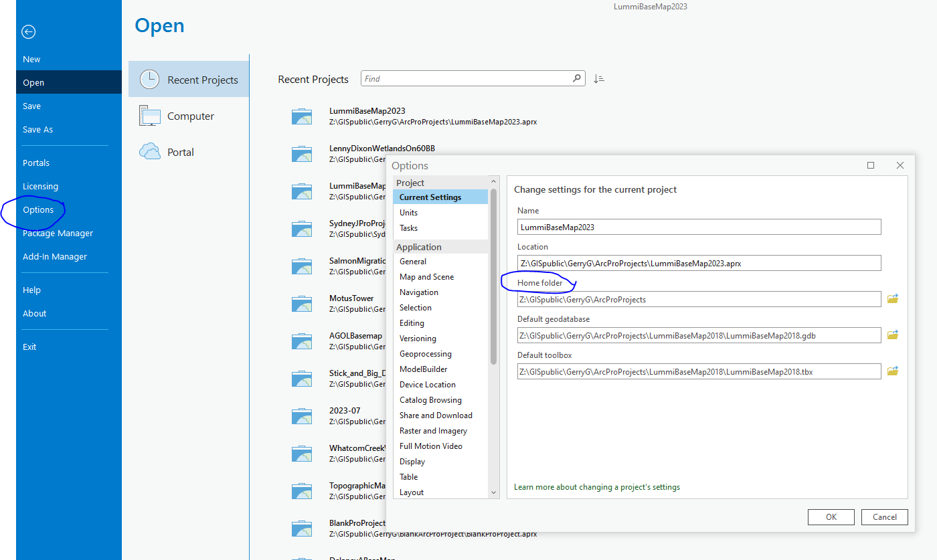This screenshot has width=937, height=560.
Task: Click Cancel in Options dialog
Action: 884,517
